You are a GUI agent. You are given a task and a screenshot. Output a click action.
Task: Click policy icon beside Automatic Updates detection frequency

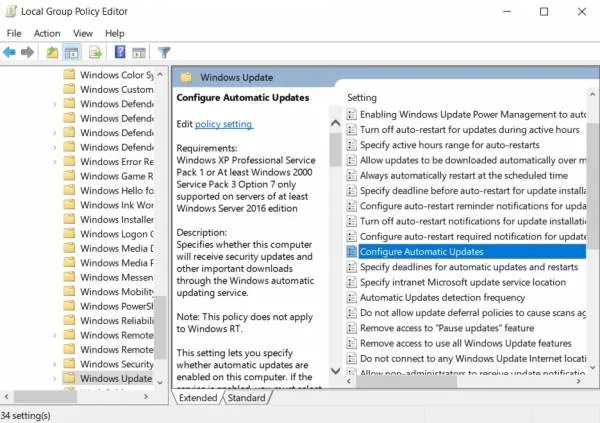(x=351, y=297)
